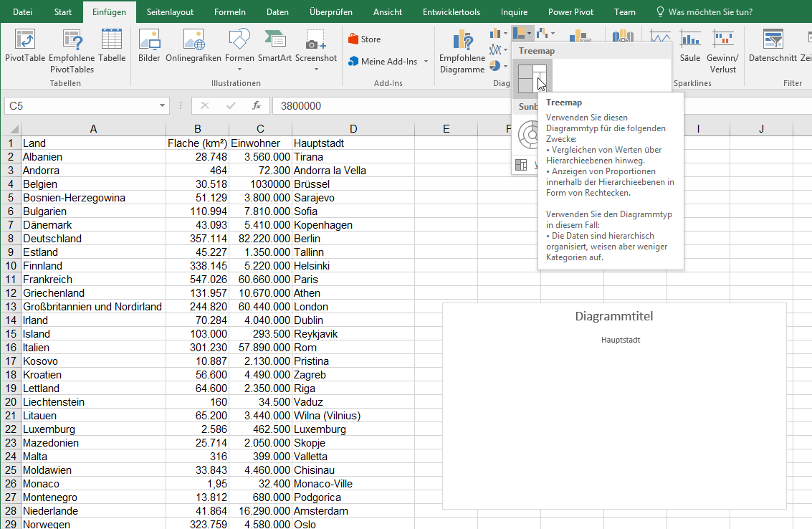
Task: Select the Treemap chart thumbnail
Action: 532,78
